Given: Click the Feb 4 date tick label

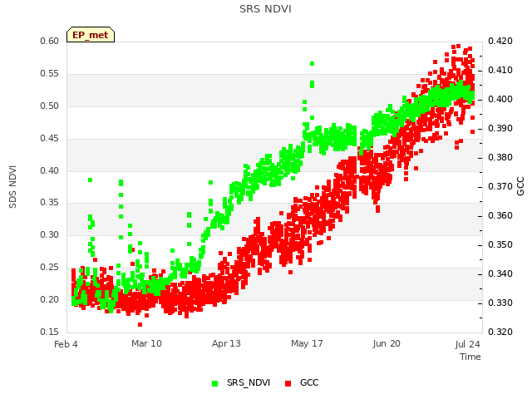Looking at the screenshot, I should click(66, 344).
